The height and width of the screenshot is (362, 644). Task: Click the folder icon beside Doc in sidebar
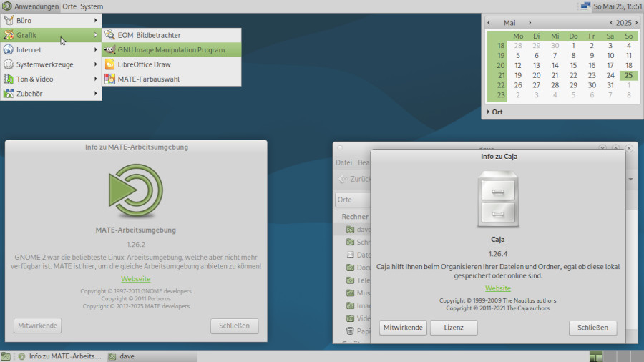pos(350,268)
